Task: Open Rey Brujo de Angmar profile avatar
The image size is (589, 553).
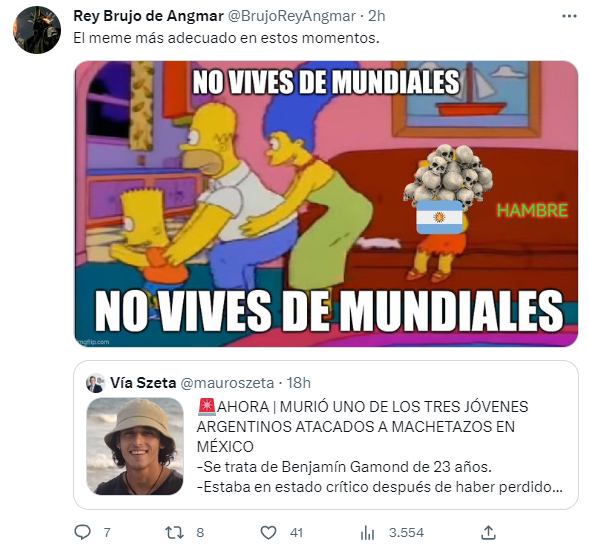Action: (37, 30)
